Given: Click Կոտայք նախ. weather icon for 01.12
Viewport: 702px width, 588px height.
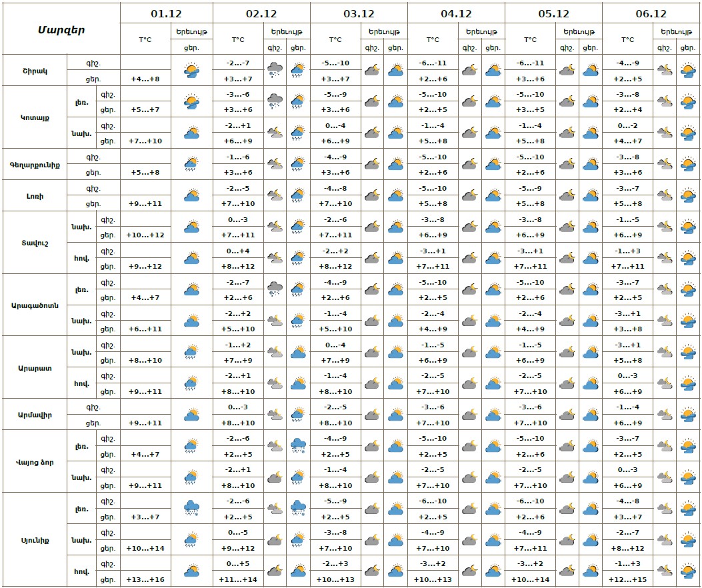Looking at the screenshot, I should pyautogui.click(x=192, y=133).
